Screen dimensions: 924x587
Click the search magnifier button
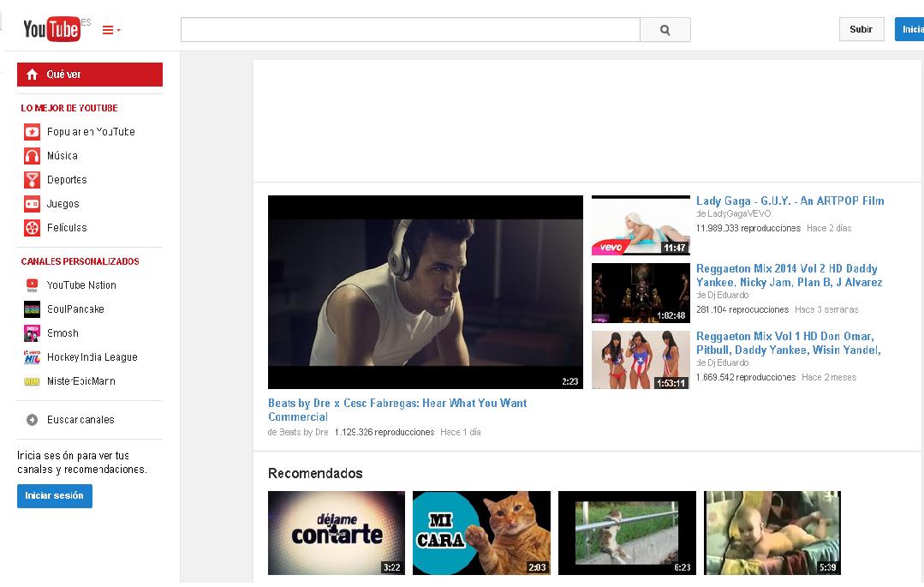[665, 30]
